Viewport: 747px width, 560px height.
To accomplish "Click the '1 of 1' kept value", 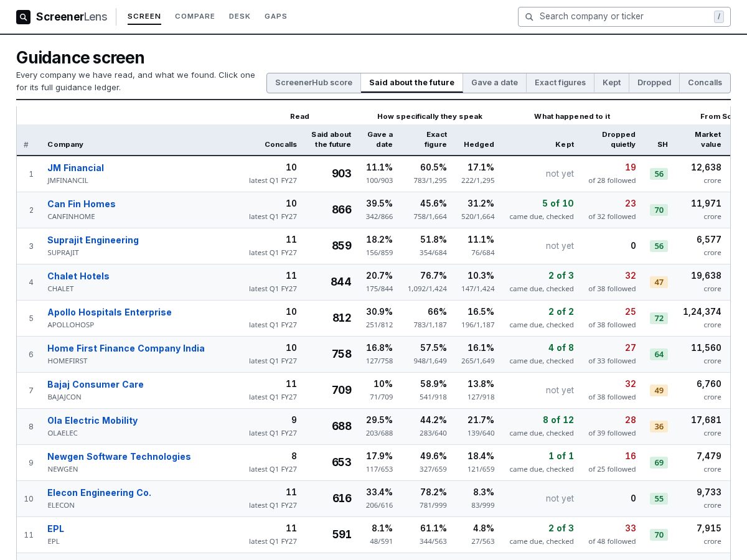I will pos(561,456).
